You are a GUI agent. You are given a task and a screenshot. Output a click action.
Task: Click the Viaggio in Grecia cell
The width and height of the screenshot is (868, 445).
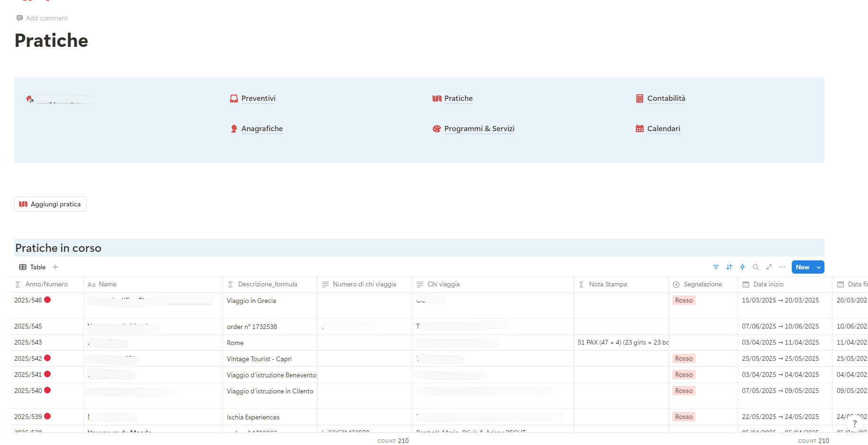(270, 305)
